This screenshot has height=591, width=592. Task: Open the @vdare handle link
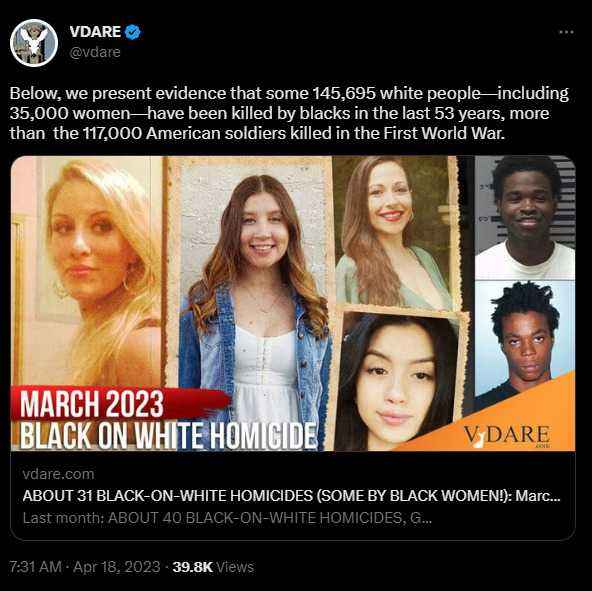(x=95, y=52)
